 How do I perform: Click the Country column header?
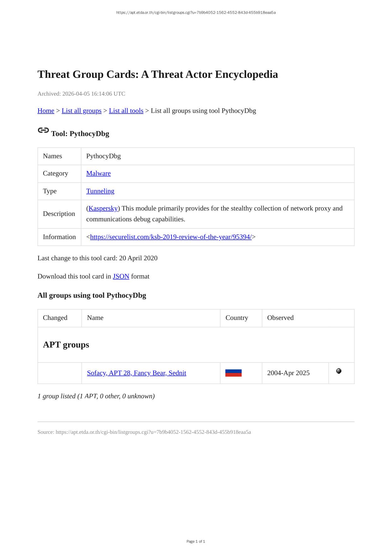point(237,318)
